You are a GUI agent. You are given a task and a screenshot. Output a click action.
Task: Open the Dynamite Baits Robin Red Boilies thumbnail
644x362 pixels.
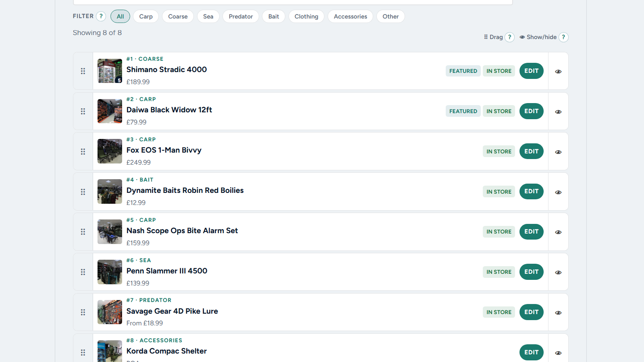point(110,191)
